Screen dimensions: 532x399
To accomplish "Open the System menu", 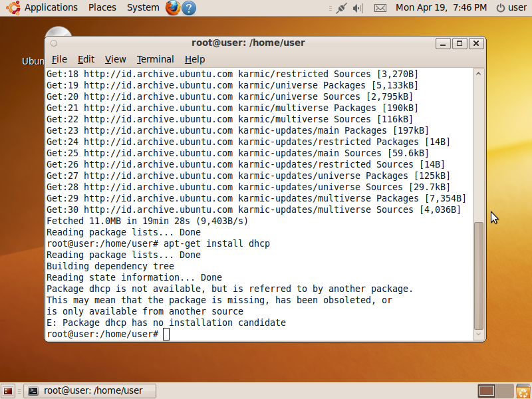I will point(142,7).
